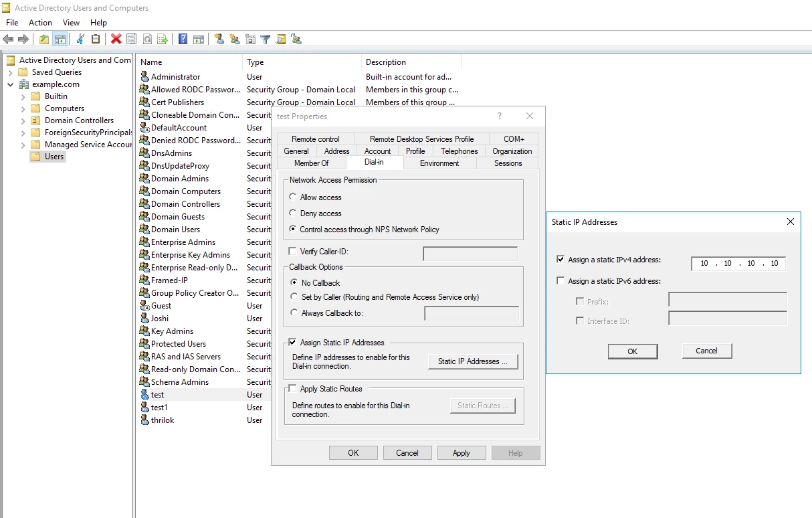Viewport: 812px width, 518px height.
Task: Open Properties via the toolbar icon
Action: click(132, 39)
